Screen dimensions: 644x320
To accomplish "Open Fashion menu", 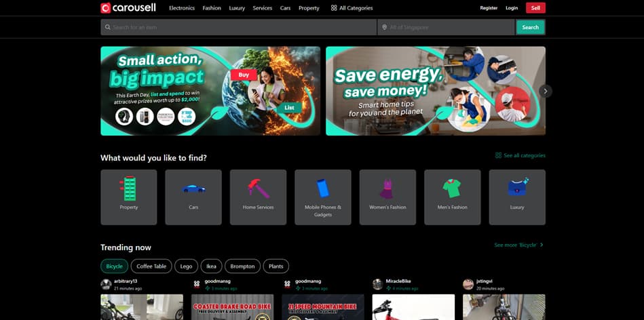I will click(212, 7).
